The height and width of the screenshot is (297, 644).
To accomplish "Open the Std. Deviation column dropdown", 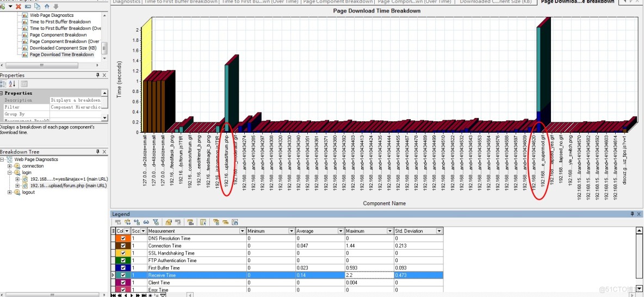I will point(439,231).
